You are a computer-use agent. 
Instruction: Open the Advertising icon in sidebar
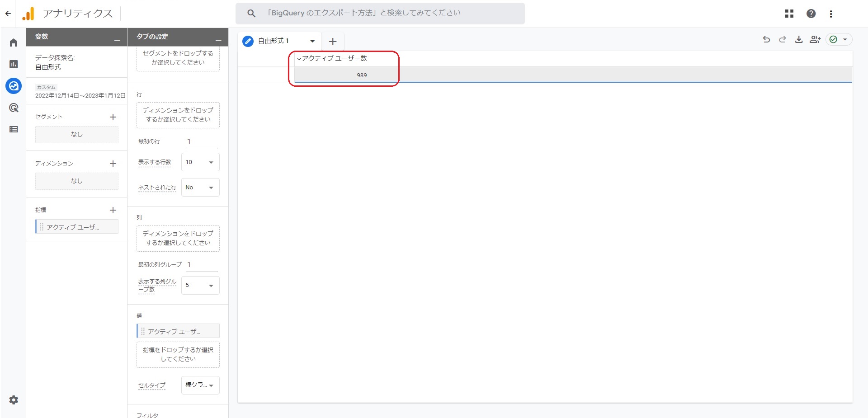14,108
